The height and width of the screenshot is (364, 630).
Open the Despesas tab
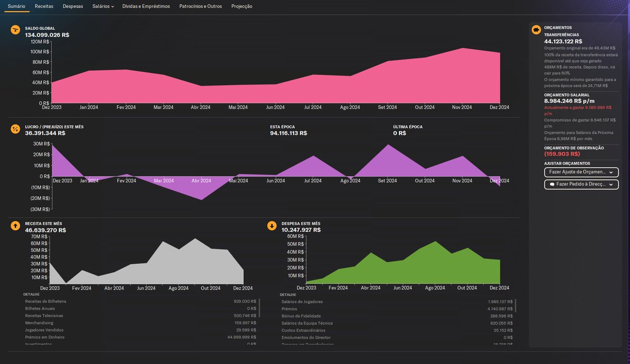click(x=72, y=6)
